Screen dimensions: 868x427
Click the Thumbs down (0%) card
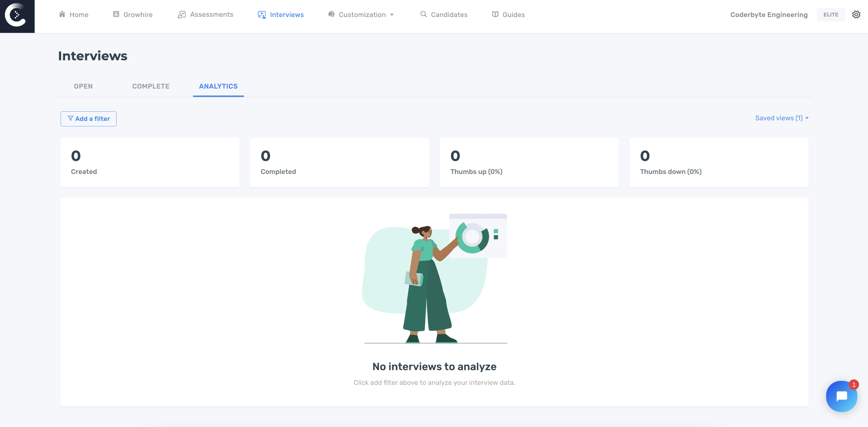[719, 162]
